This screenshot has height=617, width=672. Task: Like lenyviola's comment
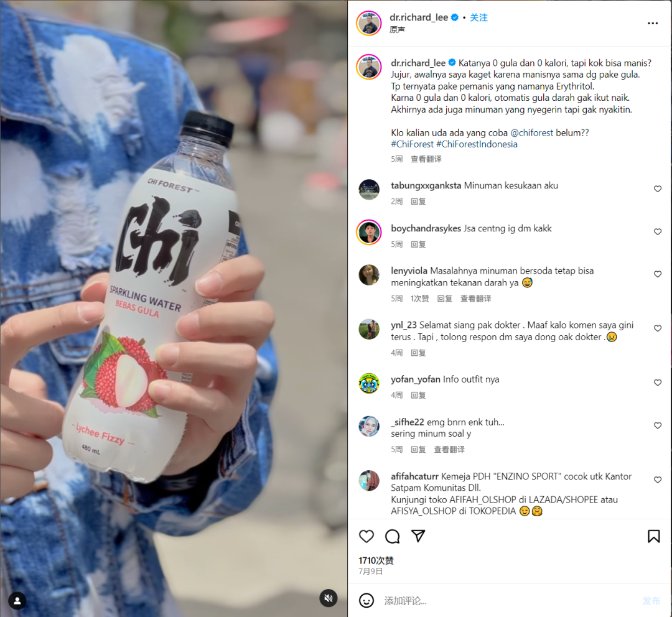[x=658, y=274]
